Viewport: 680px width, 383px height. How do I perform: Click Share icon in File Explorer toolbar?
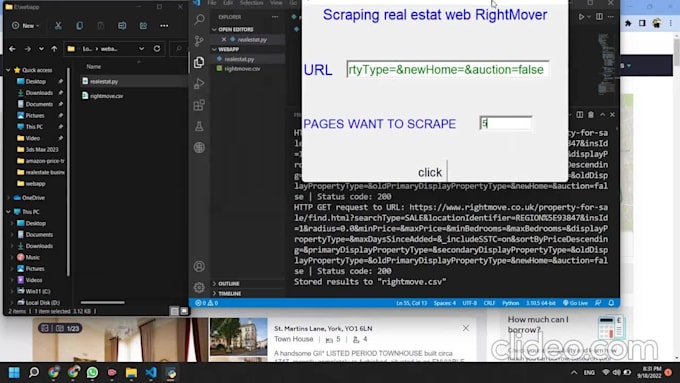pos(143,26)
